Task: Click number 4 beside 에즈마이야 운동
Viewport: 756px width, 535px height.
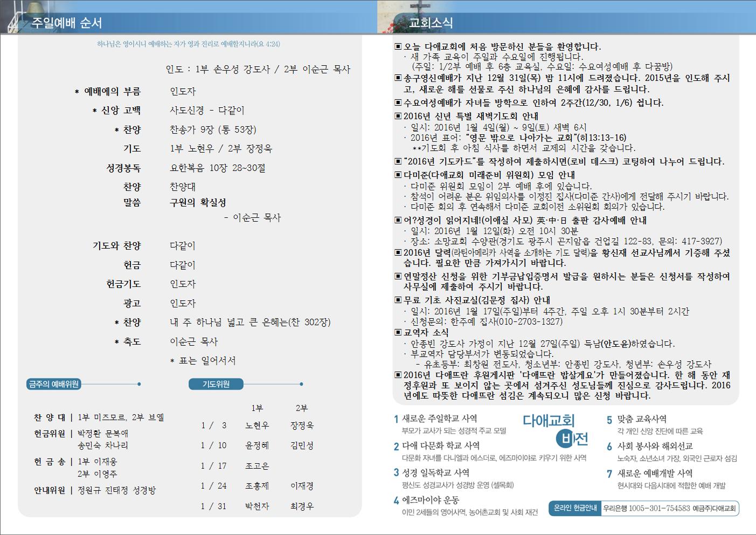Action: pyautogui.click(x=396, y=500)
